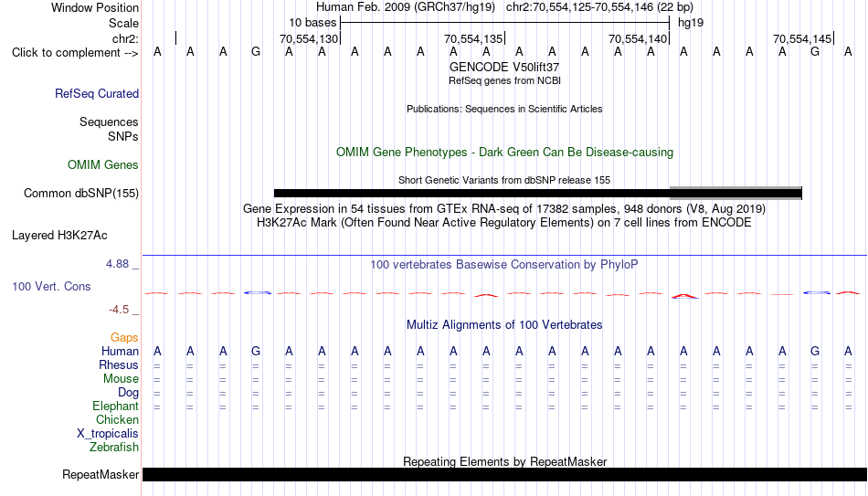Viewport: 868px width, 496px height.
Task: Click 'Short Genetic Variants from dbSNP release 155'
Action: [x=504, y=180]
